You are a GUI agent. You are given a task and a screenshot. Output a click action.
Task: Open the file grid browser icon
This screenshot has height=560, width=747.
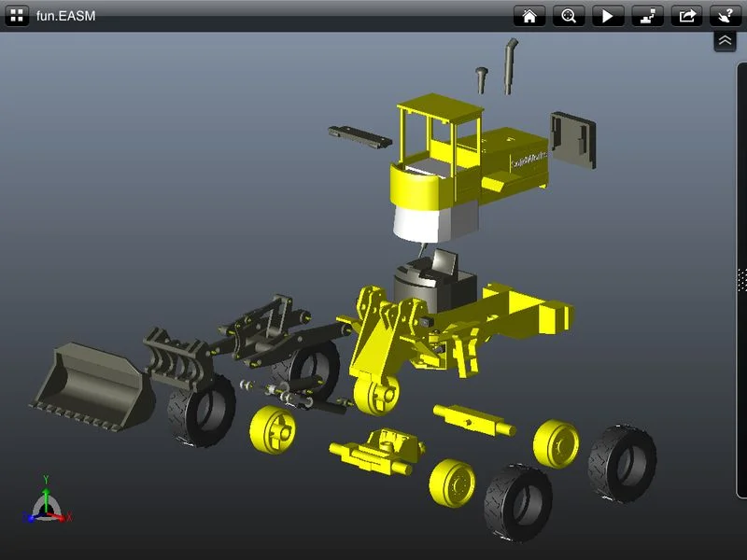point(17,16)
